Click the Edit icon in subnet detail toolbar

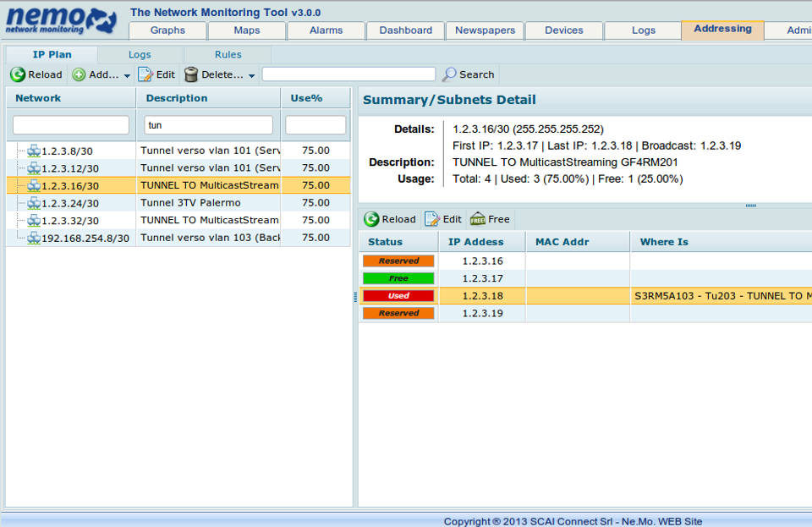click(432, 219)
